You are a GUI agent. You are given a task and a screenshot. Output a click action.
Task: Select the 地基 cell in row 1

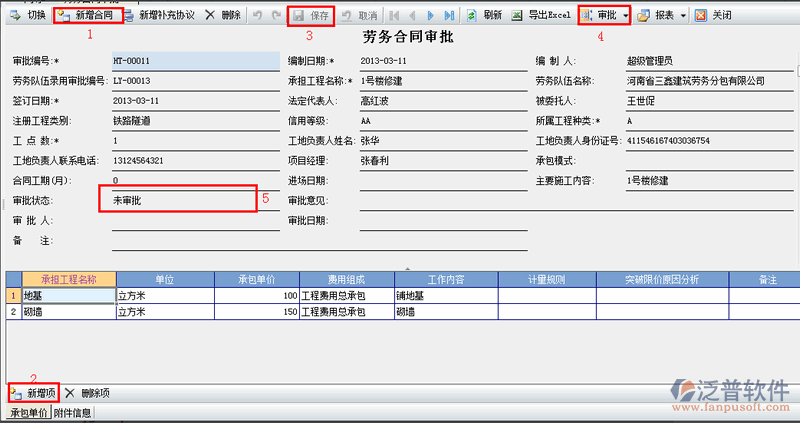click(x=69, y=295)
